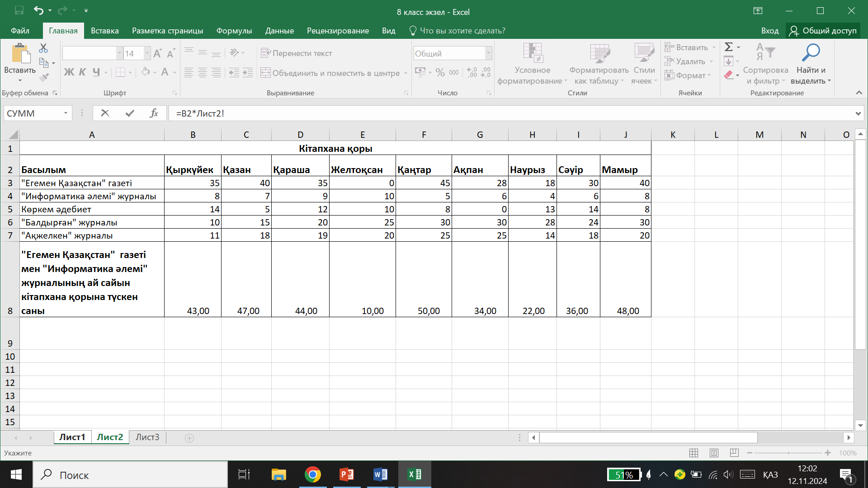Cancel formula entry with the X icon
868x488 pixels.
[x=105, y=113]
